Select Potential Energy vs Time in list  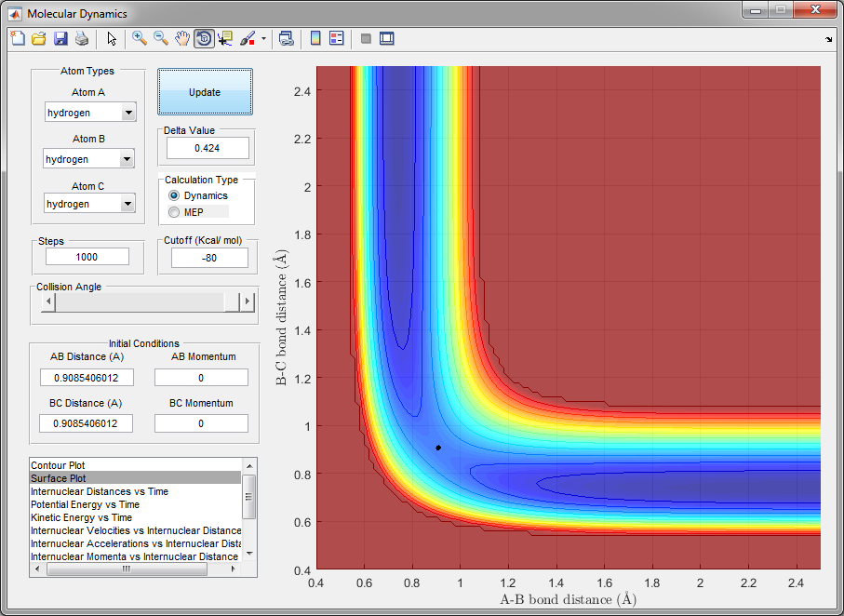point(85,504)
